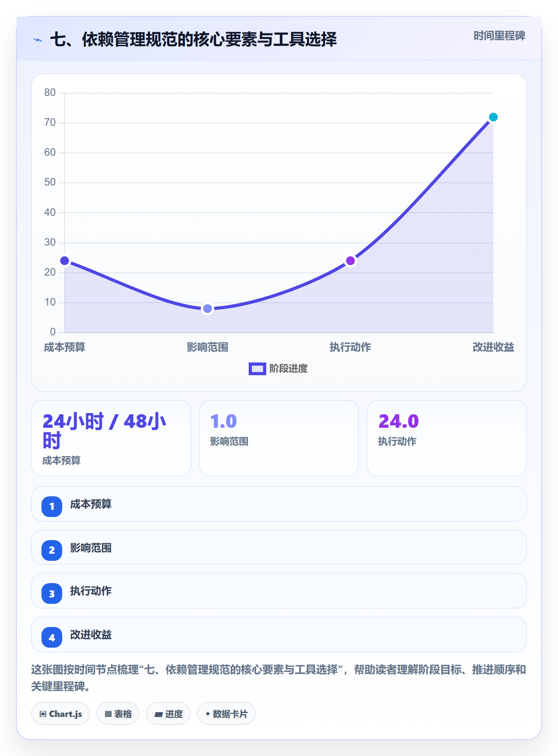Click the 影响范围 x-axis label

[207, 347]
